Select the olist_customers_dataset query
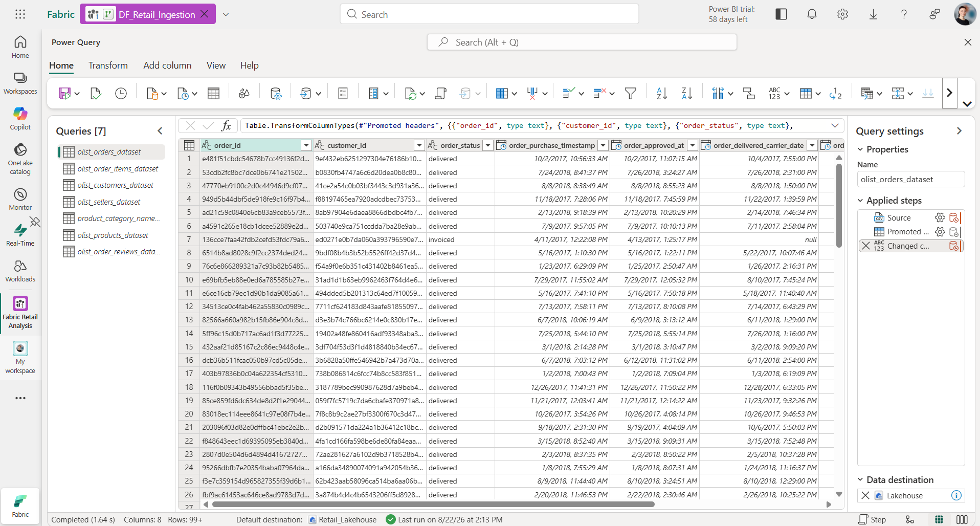 tap(112, 185)
